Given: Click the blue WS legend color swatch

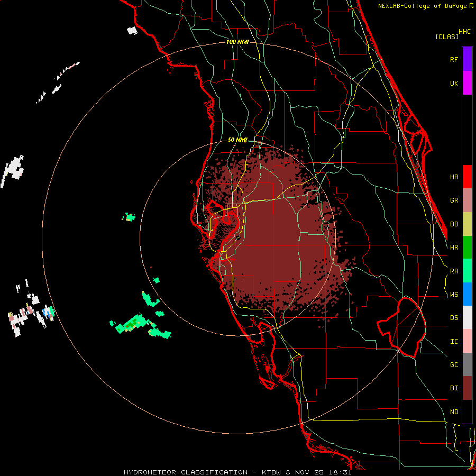Looking at the screenshot, I should 467,294.
